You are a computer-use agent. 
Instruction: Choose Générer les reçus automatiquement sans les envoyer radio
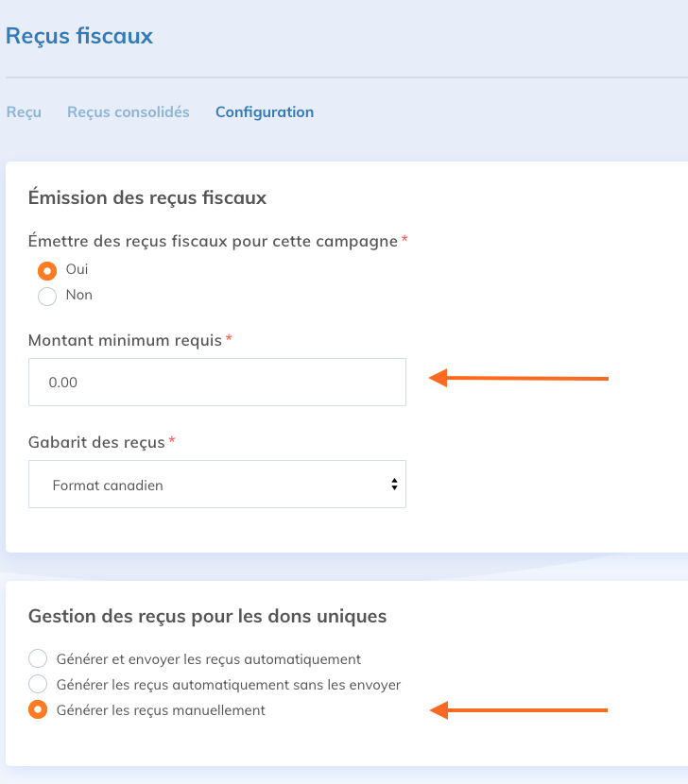pyautogui.click(x=38, y=685)
